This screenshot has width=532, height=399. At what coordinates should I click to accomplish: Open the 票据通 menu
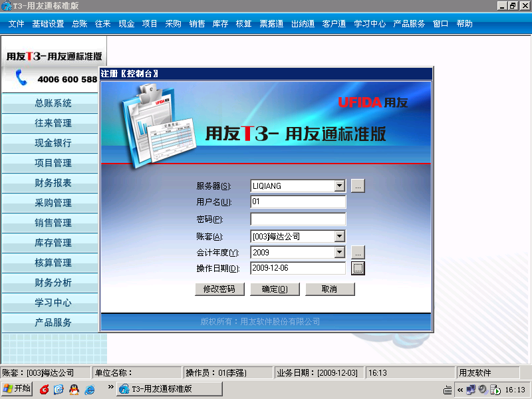tap(271, 24)
